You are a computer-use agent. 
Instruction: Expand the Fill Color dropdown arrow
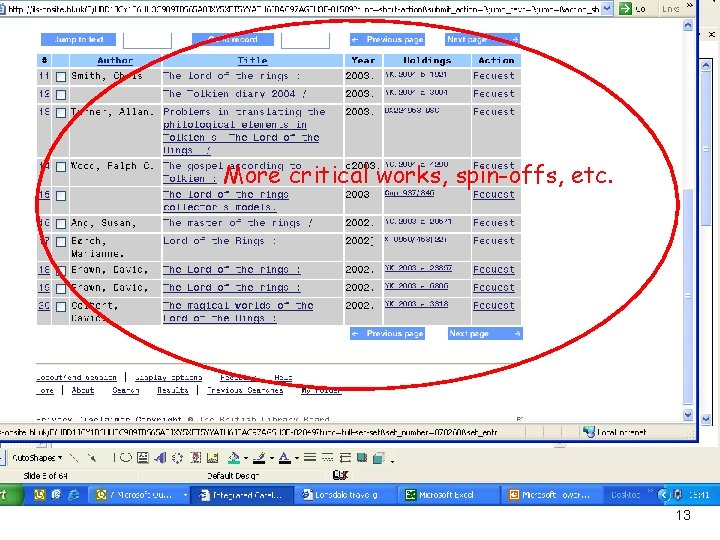(246, 458)
